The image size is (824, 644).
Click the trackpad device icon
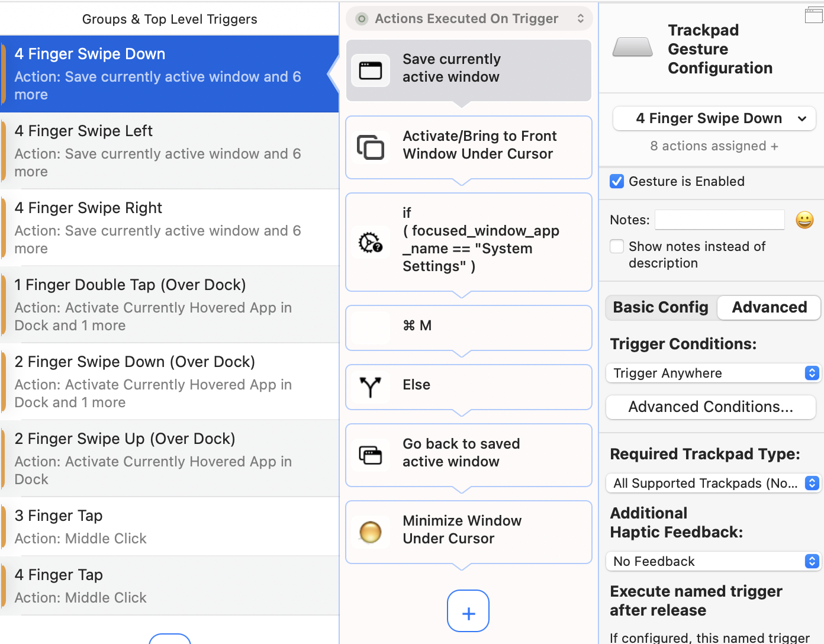pos(633,47)
